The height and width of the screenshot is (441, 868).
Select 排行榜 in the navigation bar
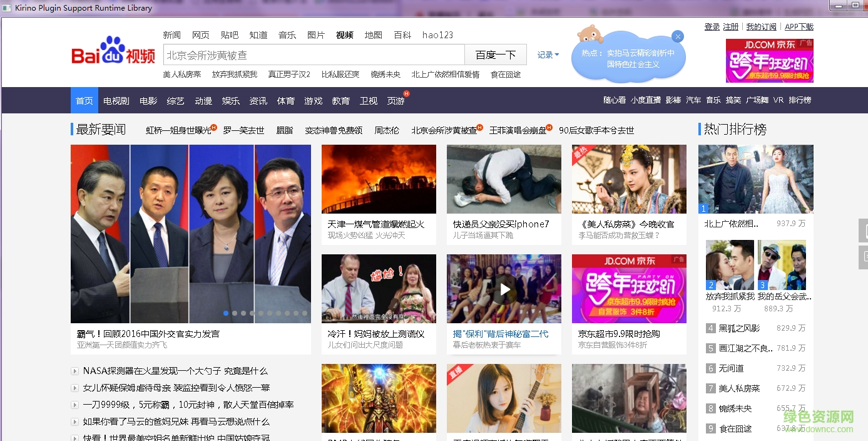(x=799, y=100)
